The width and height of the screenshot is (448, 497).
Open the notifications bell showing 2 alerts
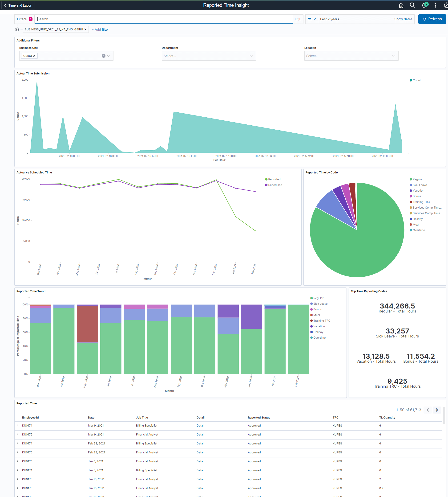[x=424, y=5]
